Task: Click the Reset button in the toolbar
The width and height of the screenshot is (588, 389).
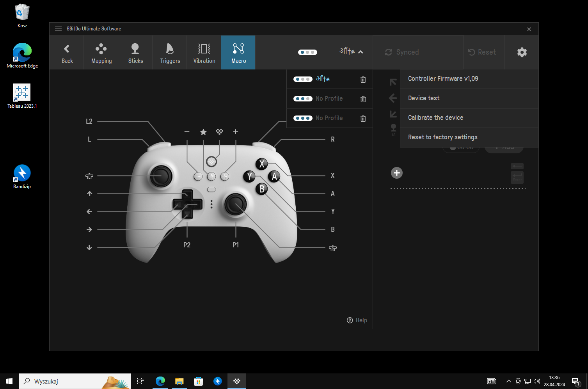Action: pos(482,52)
